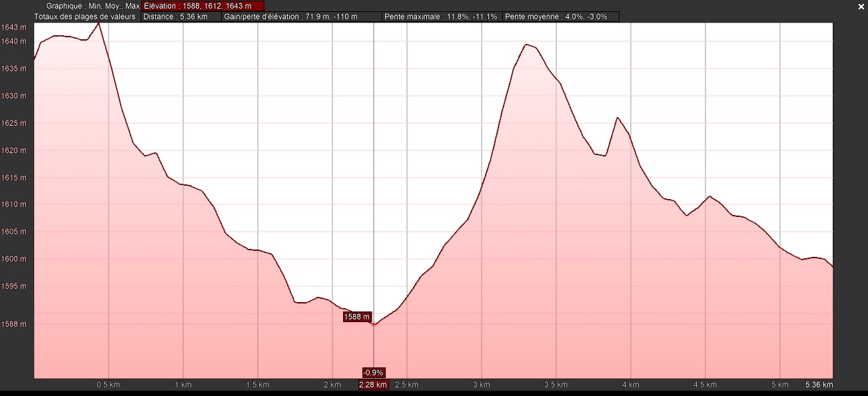Click the 5.36 km end-of-track label
This screenshot has width=868, height=396.
[x=819, y=385]
